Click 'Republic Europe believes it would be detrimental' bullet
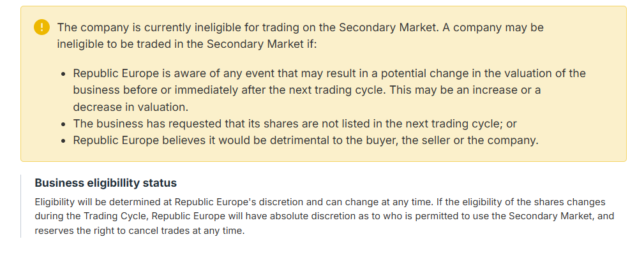This screenshot has height=253, width=644. (306, 140)
